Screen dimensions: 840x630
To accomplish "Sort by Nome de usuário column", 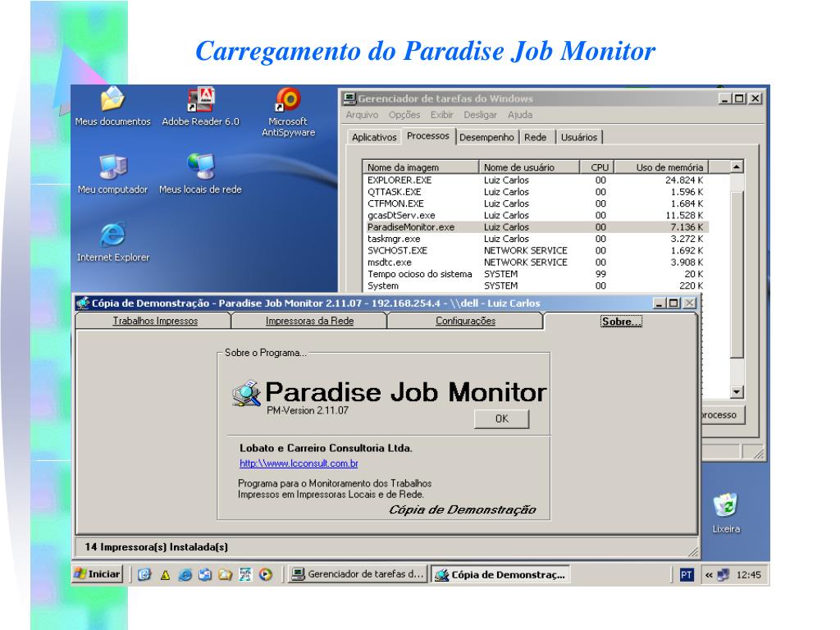I will coord(529,167).
